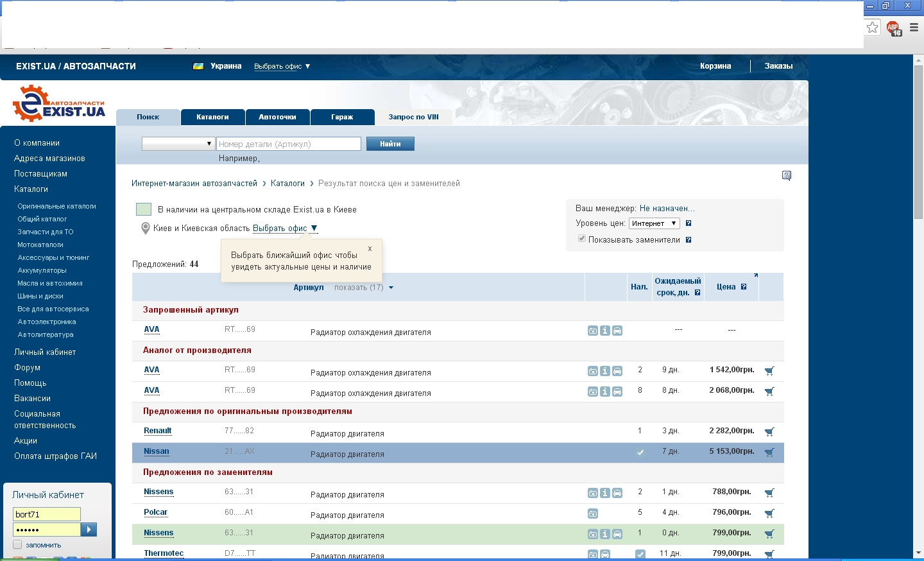The height and width of the screenshot is (561, 924).
Task: Tick the запомнить checkbox
Action: tap(17, 544)
